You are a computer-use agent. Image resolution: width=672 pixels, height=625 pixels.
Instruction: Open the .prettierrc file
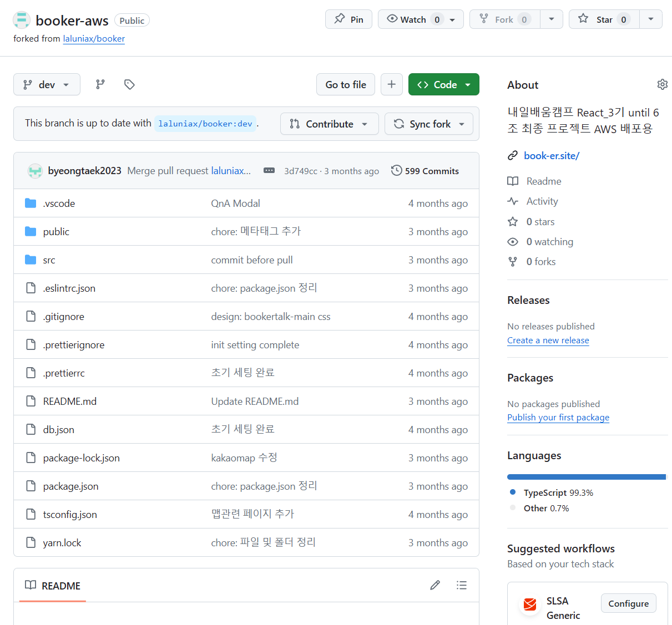(64, 373)
